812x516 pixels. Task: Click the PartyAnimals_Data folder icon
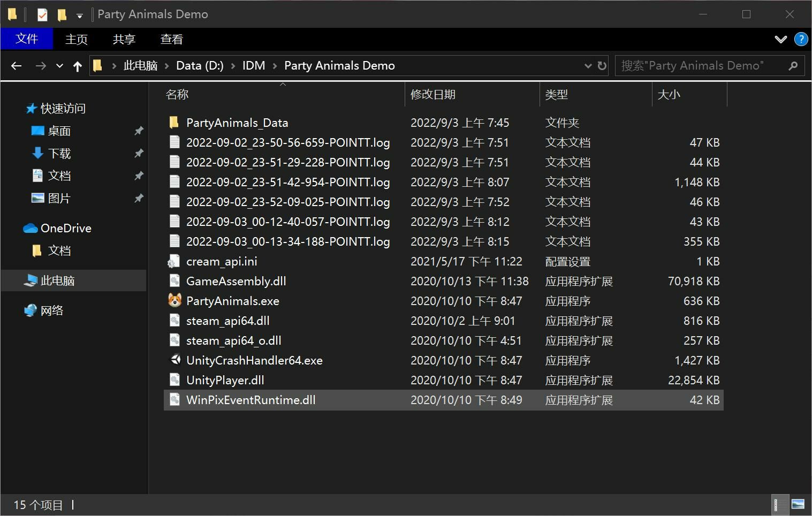174,123
